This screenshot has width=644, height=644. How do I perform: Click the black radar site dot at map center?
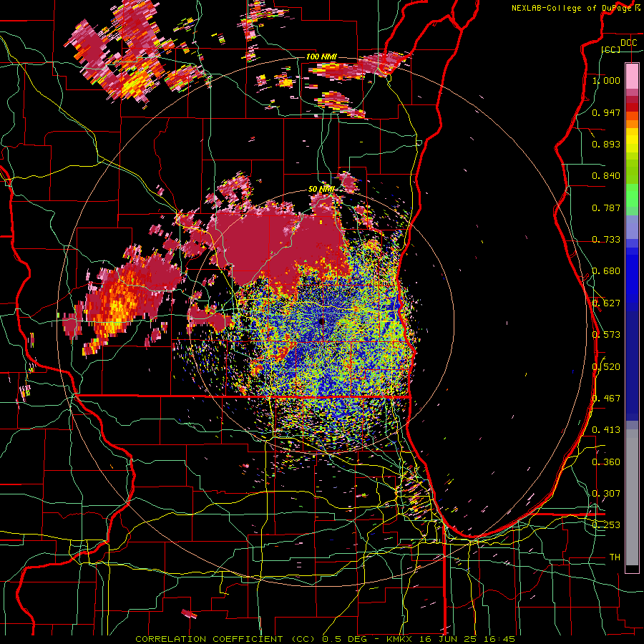tap(321, 321)
